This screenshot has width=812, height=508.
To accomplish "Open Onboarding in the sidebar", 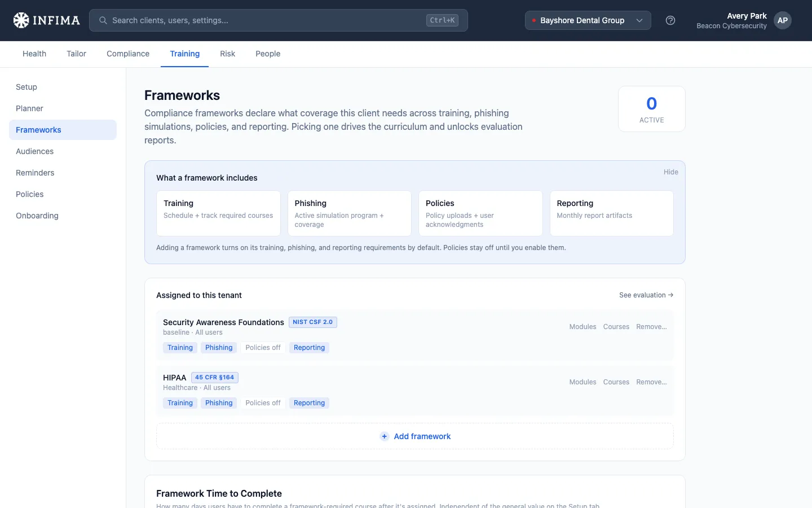I will [x=63, y=216].
